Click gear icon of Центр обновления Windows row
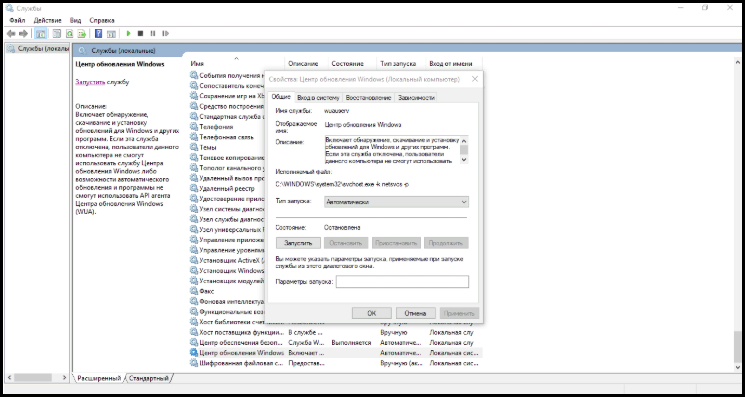745x397 pixels. [x=193, y=352]
